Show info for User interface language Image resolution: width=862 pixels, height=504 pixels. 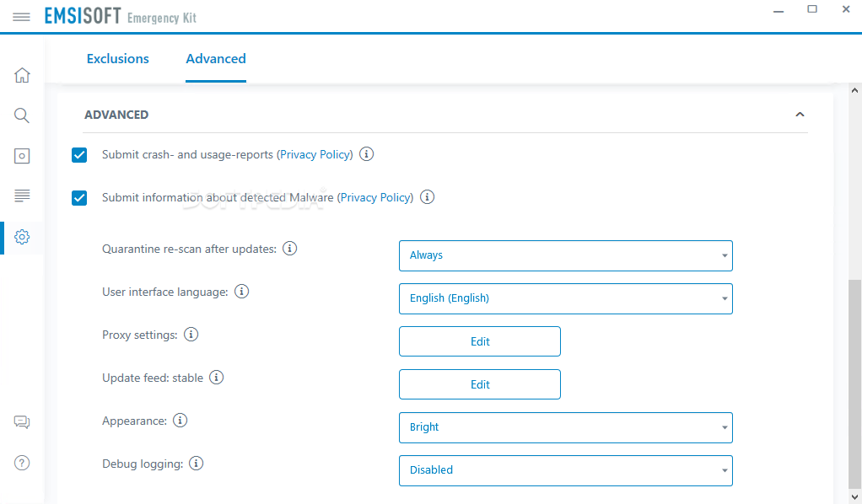coord(241,292)
